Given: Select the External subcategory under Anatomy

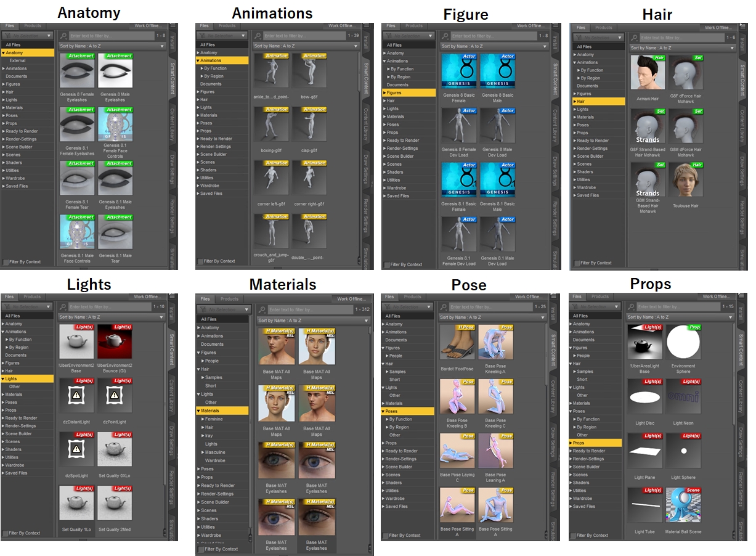Looking at the screenshot, I should coord(17,60).
